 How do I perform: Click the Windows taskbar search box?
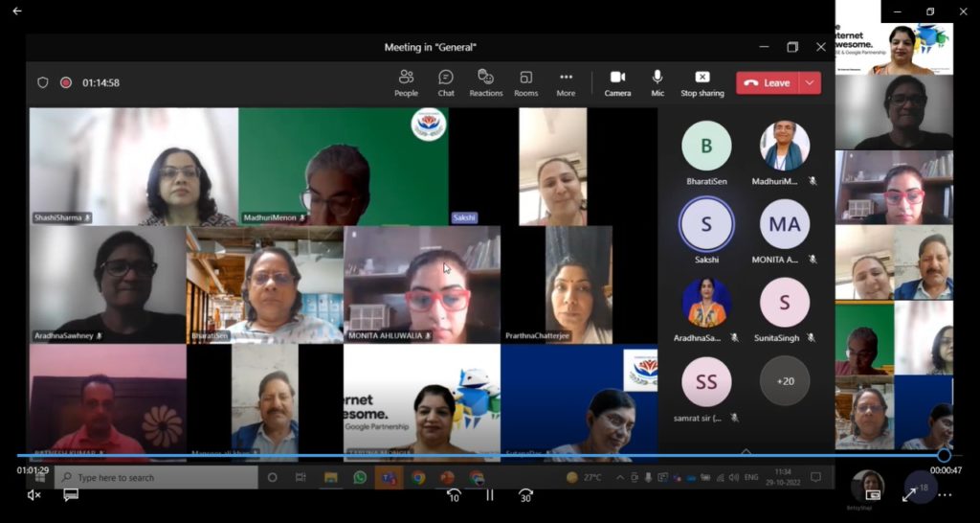156,477
